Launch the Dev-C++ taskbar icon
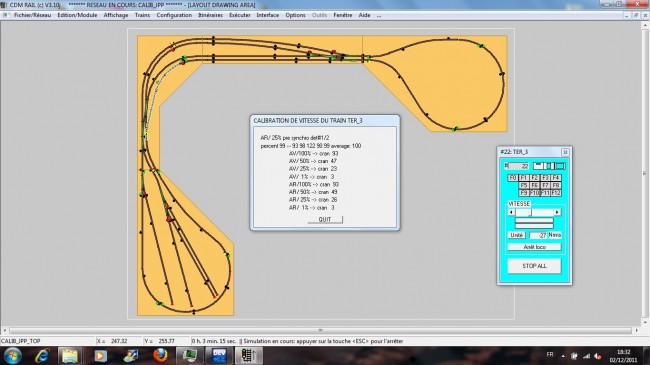The height and width of the screenshot is (365, 650). point(219,355)
